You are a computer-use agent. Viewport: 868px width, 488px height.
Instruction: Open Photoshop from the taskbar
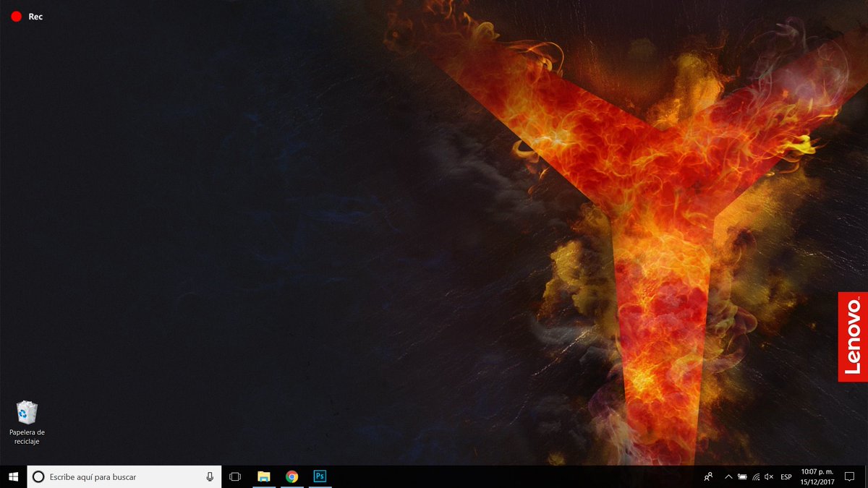(x=320, y=476)
